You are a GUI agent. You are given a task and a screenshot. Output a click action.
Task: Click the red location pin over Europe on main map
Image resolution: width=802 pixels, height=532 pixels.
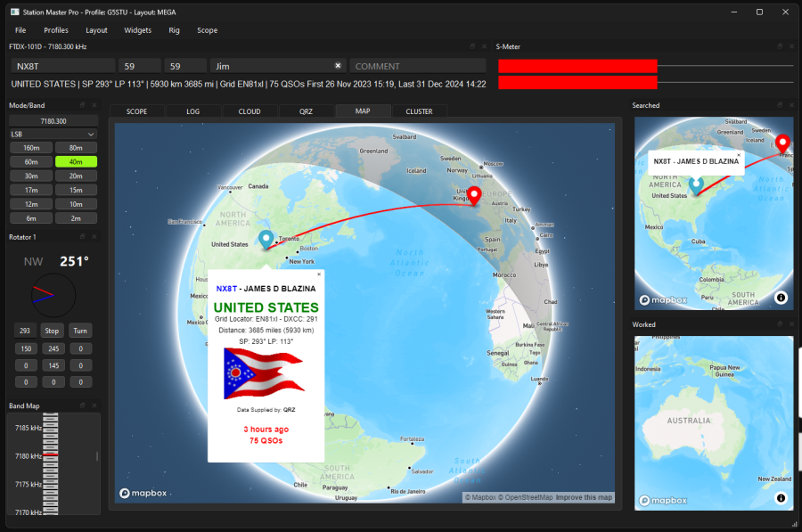coord(475,196)
